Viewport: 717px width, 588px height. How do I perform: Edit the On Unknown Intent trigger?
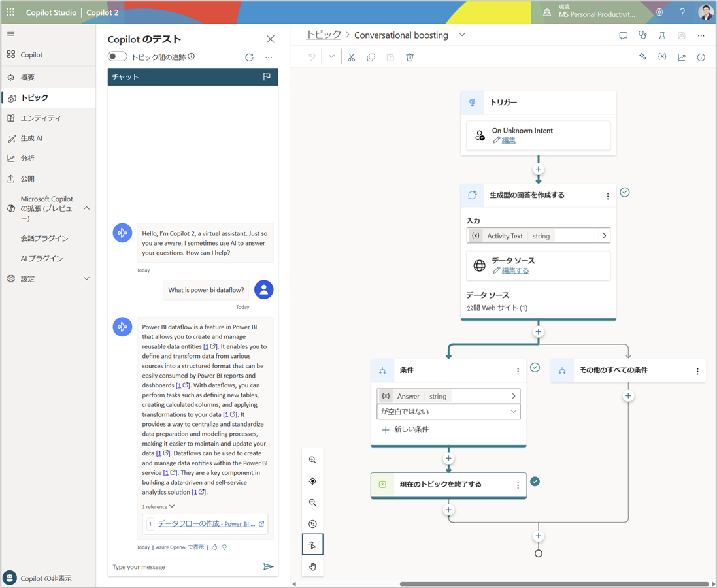click(505, 140)
